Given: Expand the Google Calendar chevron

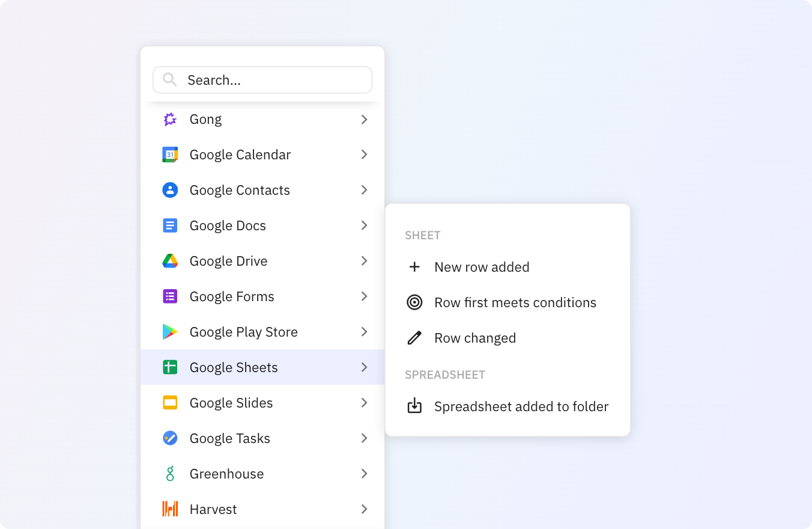Looking at the screenshot, I should tap(364, 154).
